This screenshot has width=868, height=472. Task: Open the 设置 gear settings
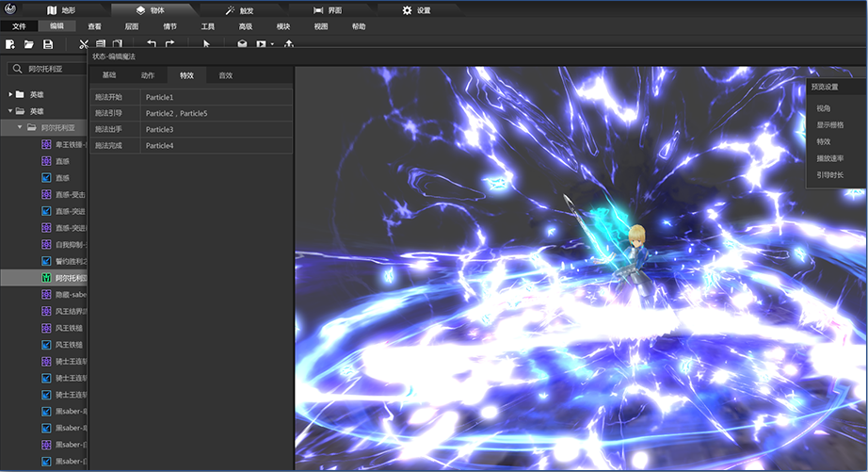click(415, 10)
